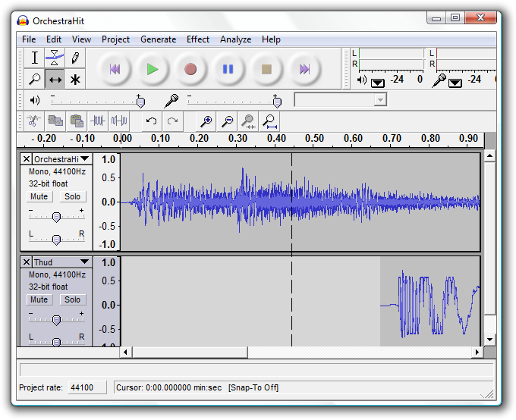Open the Generate menu

tap(159, 39)
